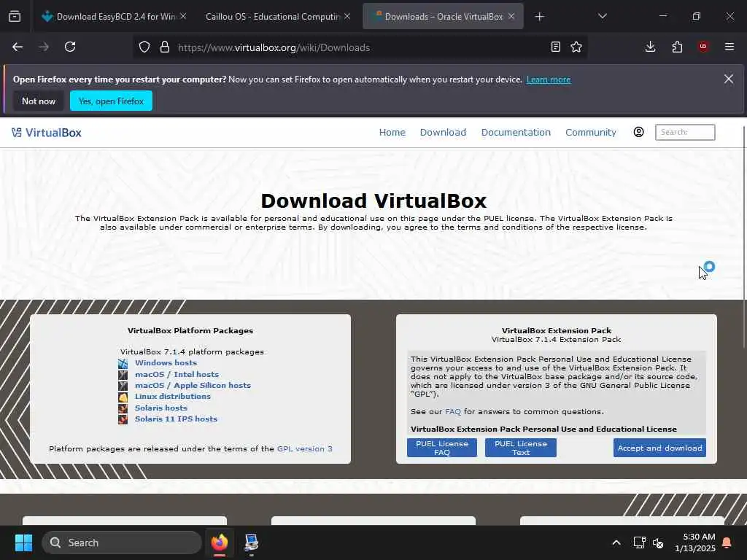
Task: Click Yes, open Firefox button
Action: [111, 101]
